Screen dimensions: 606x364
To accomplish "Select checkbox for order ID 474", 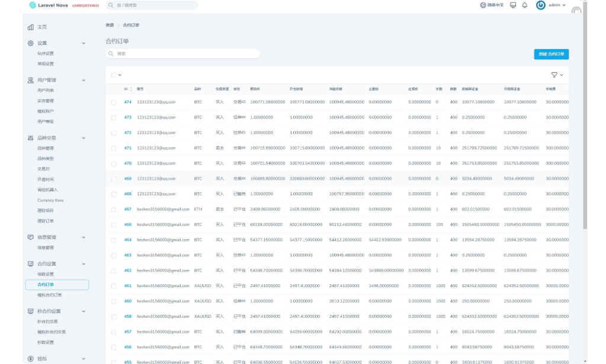I will (114, 102).
